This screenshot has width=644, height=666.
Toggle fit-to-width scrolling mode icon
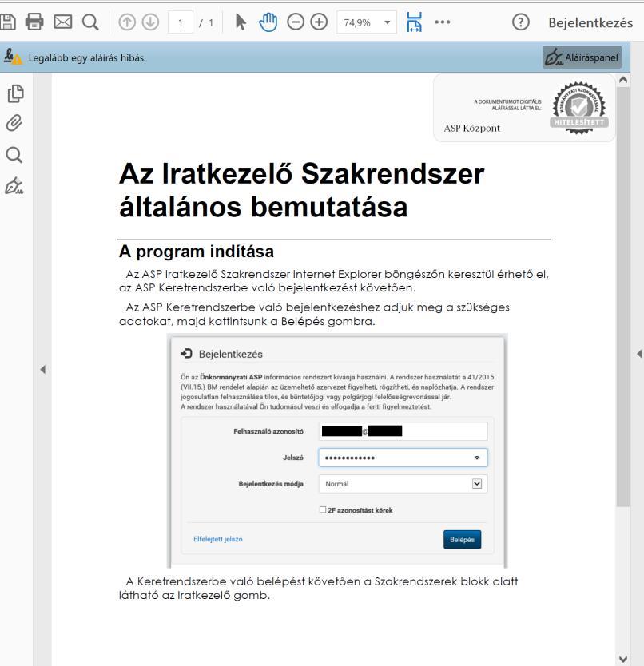click(414, 22)
